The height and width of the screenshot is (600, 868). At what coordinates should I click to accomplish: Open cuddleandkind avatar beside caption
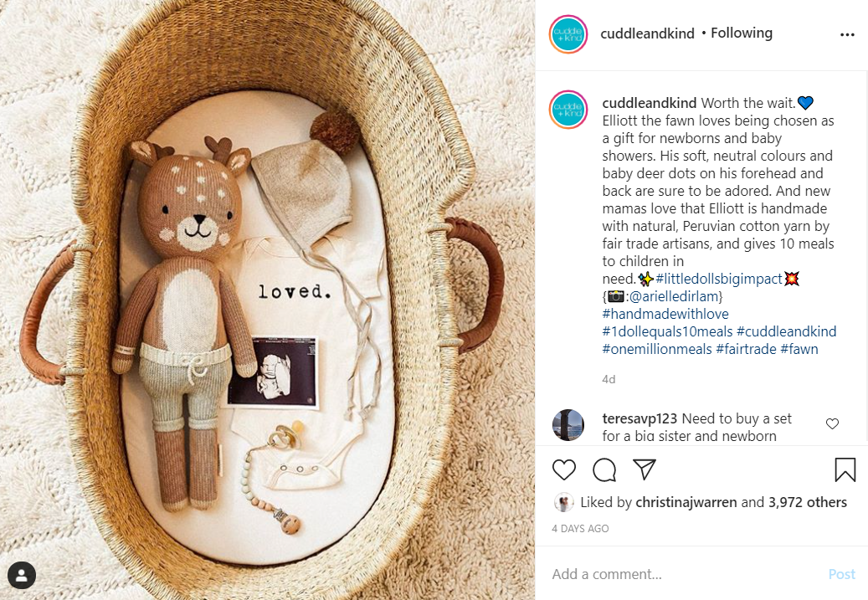pos(568,110)
